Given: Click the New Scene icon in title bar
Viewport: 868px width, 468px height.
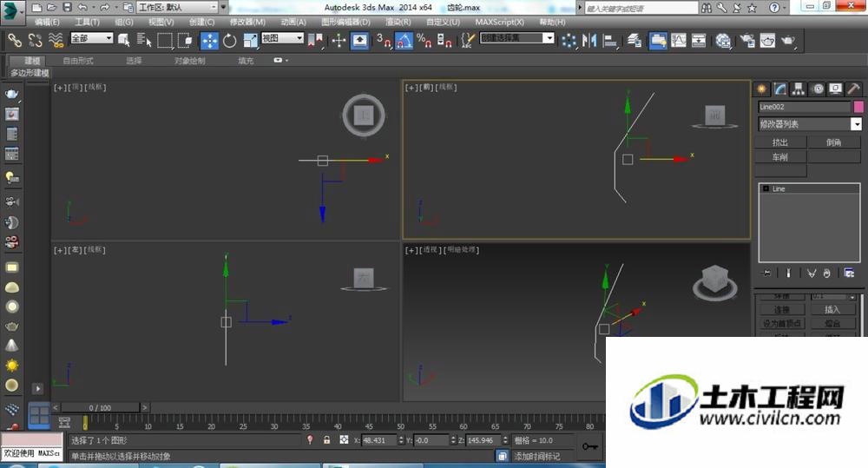Looking at the screenshot, I should click(36, 7).
